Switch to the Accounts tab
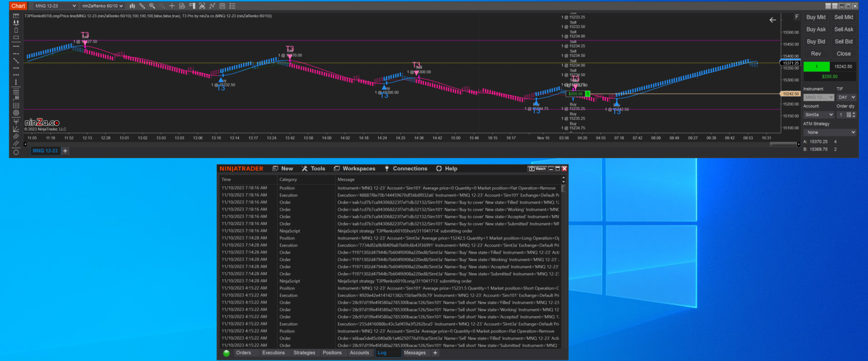Image resolution: width=868 pixels, height=361 pixels. point(359,353)
